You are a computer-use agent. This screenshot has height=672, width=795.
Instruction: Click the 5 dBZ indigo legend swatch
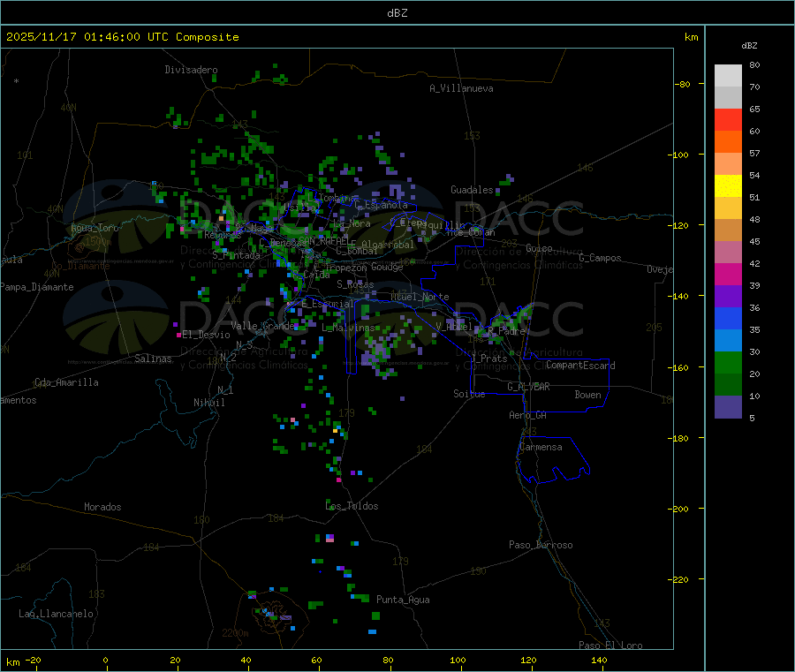tap(728, 407)
